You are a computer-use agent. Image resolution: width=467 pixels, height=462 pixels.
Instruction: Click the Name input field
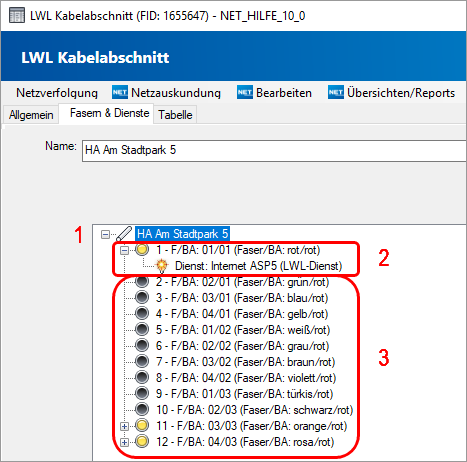click(274, 151)
